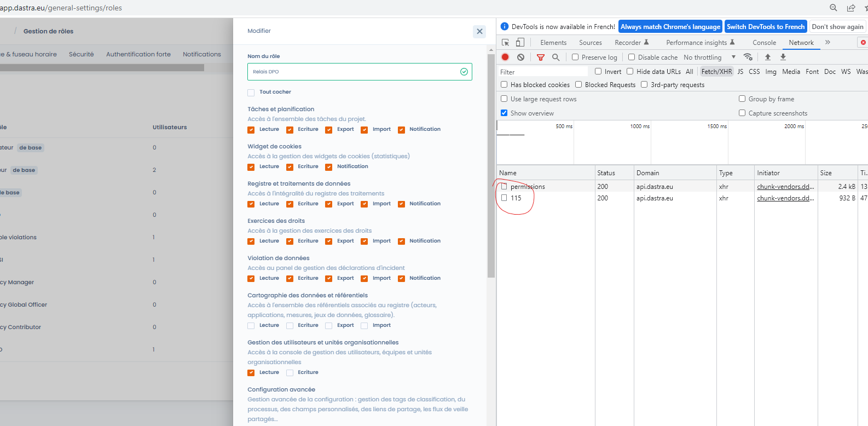Clear the network log
This screenshot has height=426, width=868.
coord(520,57)
